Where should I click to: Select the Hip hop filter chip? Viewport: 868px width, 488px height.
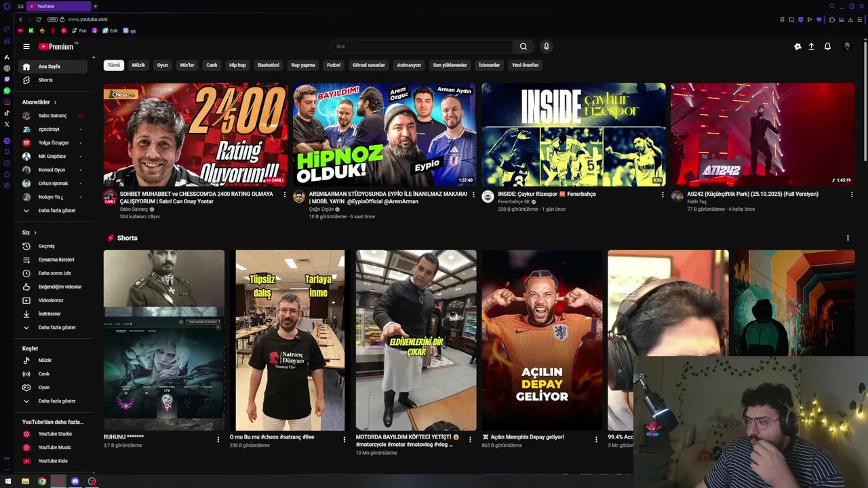pyautogui.click(x=237, y=65)
